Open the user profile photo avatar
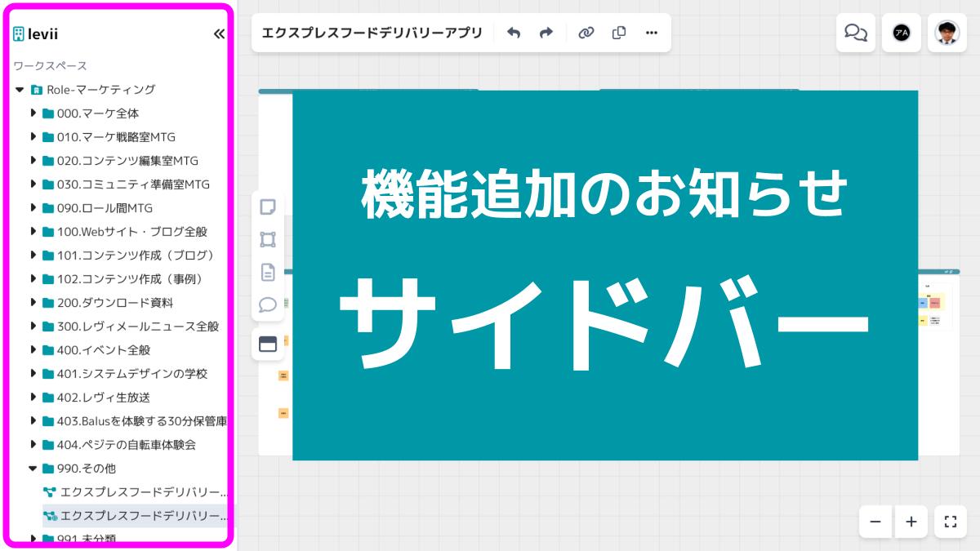Screen dimensions: 980x551 pos(947,33)
